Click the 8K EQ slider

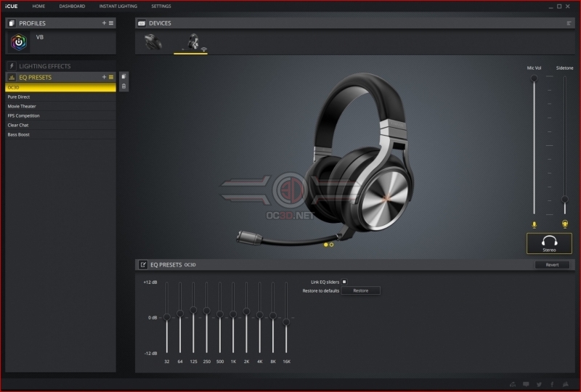coord(273,316)
